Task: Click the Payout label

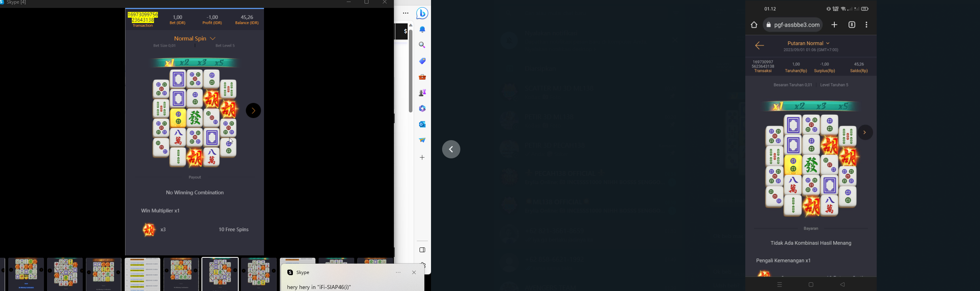Action: pos(195,177)
